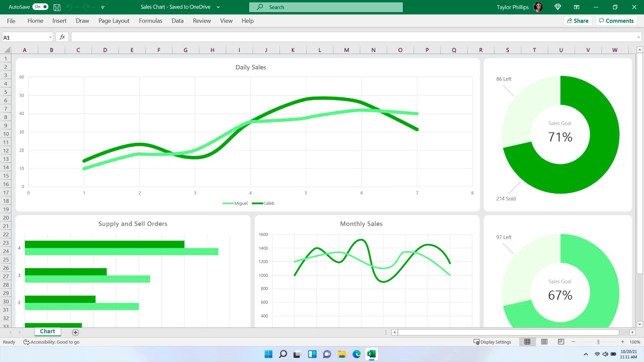Expand the Name Box dropdown at A1
Screen dimensions: 644x362
coord(49,37)
